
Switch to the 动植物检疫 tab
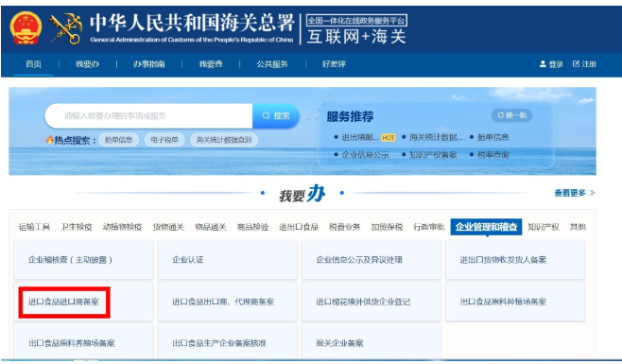click(122, 227)
